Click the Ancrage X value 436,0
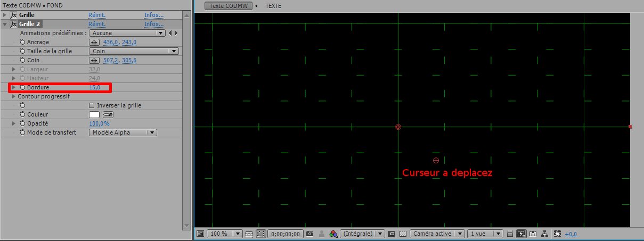644x241 pixels. pos(111,42)
